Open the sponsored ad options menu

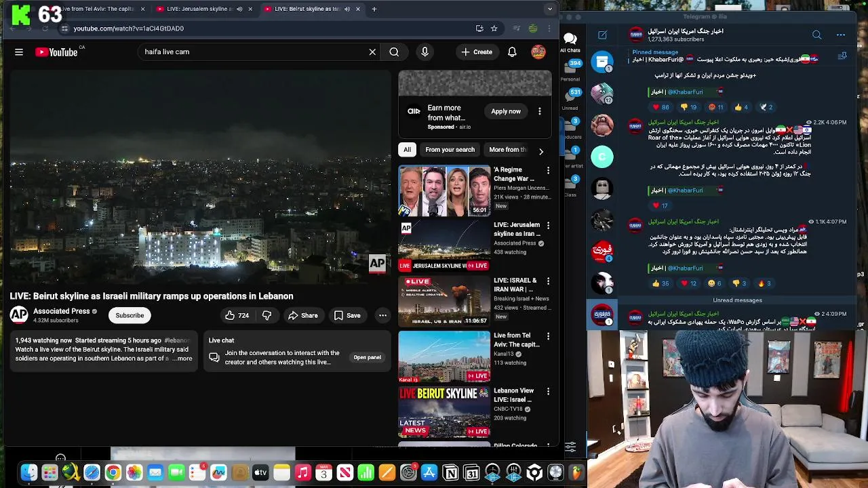[x=540, y=111]
